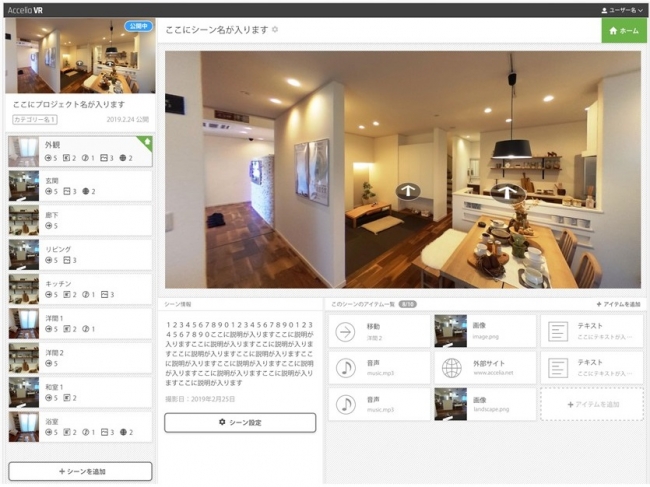Click the green home marker on 外観
This screenshot has width=650, height=487.
pyautogui.click(x=147, y=142)
